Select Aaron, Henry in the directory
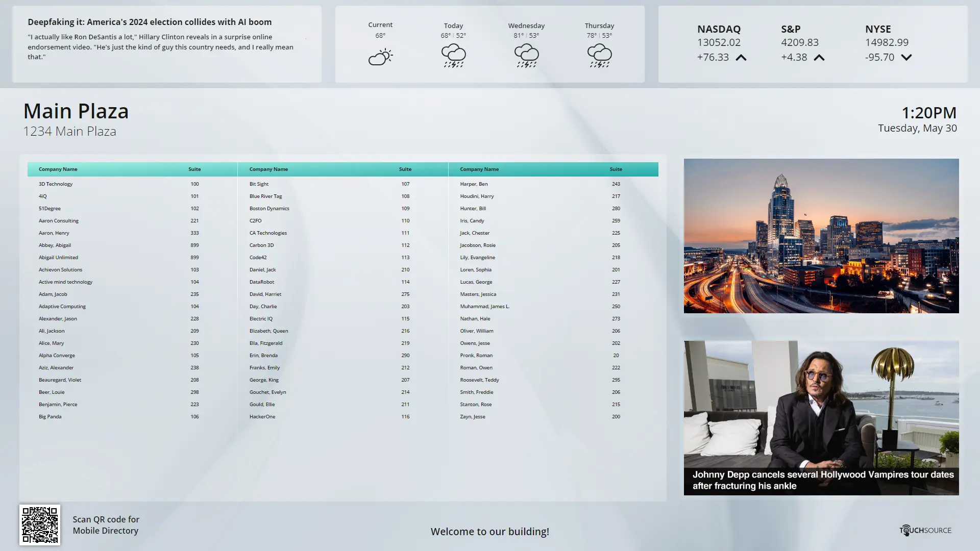This screenshot has height=551, width=980. tap(132, 233)
